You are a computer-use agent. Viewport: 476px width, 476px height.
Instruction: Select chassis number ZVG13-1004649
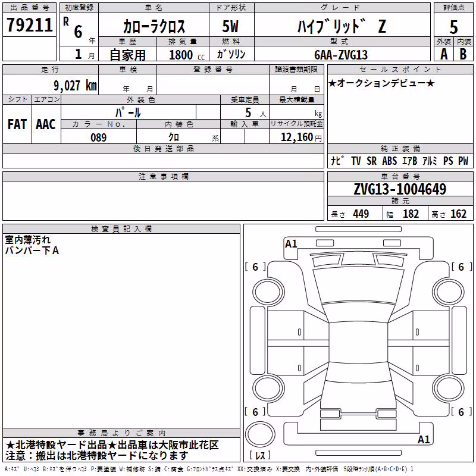(x=400, y=189)
